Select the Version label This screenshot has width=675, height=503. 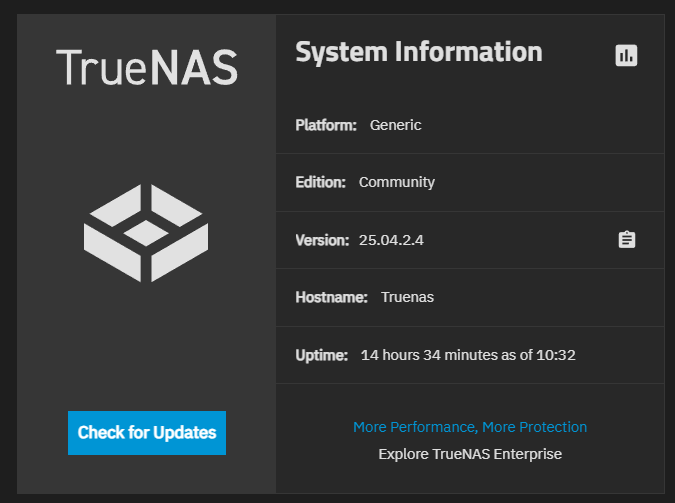tap(322, 240)
